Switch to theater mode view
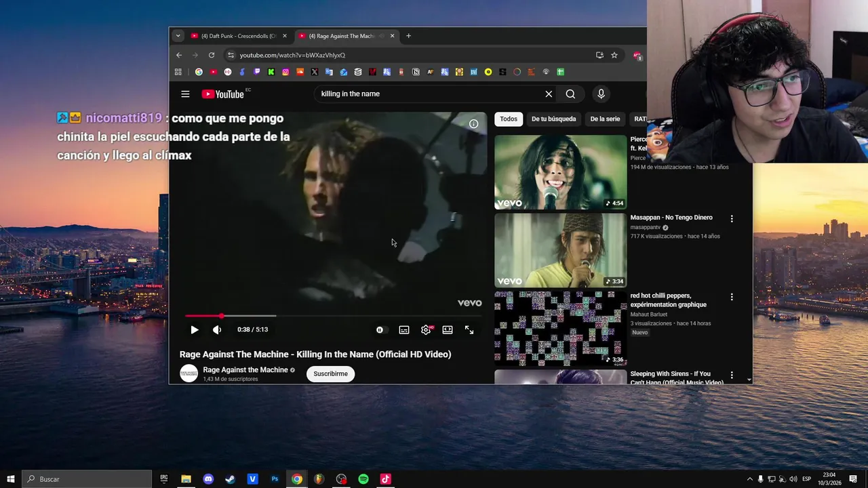Screen dimensions: 868x488 tap(448, 330)
